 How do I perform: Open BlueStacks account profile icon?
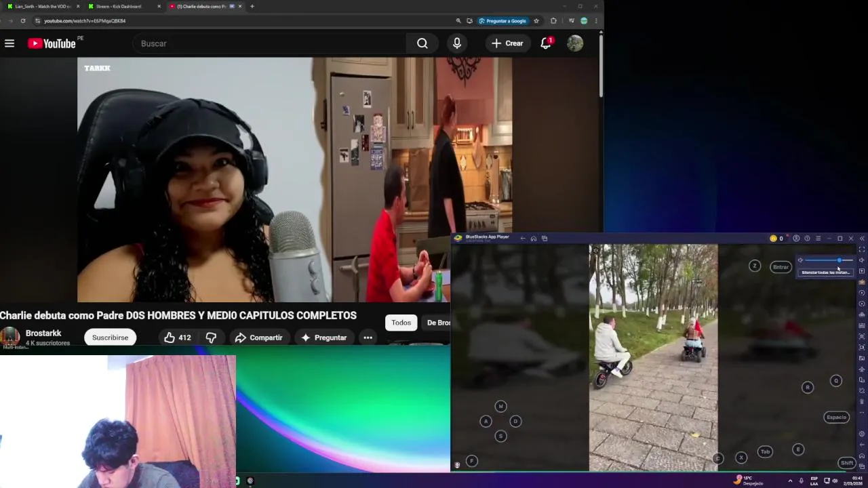796,238
